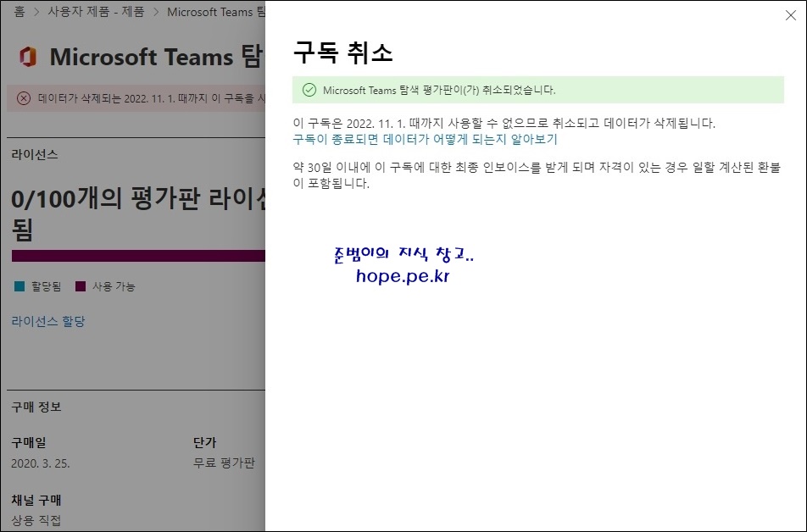807x532 pixels.
Task: Click the 단가 label
Action: 205,442
